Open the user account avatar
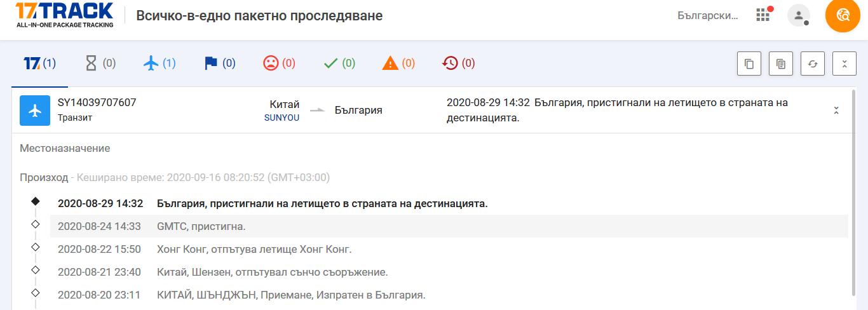 pyautogui.click(x=798, y=15)
